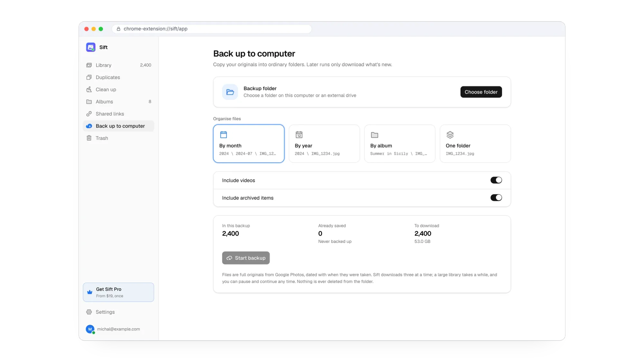
Task: Click the M account avatar
Action: [x=90, y=329]
